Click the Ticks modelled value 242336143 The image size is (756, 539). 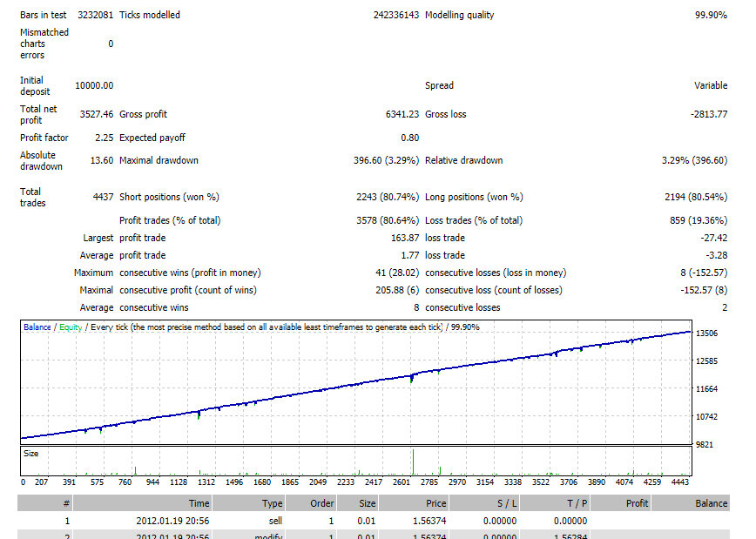click(395, 15)
